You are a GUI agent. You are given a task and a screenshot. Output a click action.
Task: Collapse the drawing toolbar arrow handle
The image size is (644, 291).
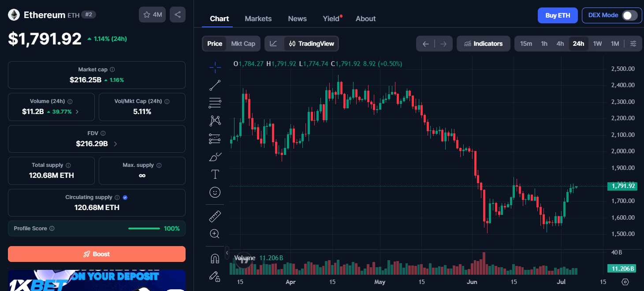click(x=227, y=253)
